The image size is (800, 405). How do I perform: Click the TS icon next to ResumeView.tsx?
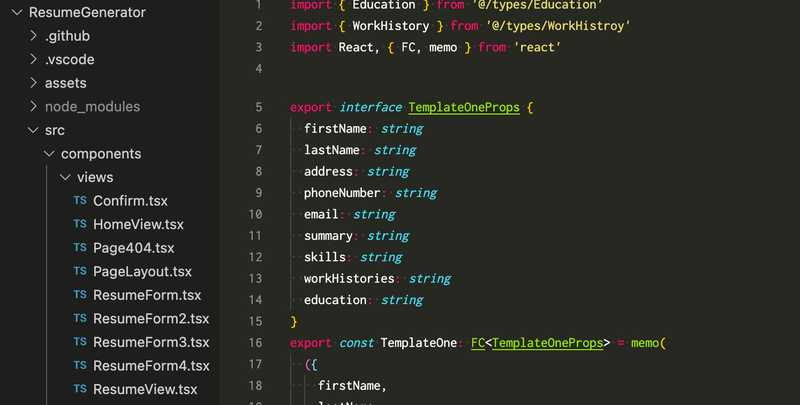coord(80,389)
